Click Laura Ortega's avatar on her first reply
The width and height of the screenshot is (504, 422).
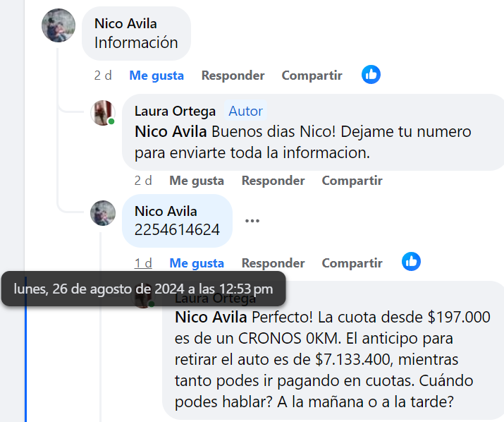coord(104,113)
